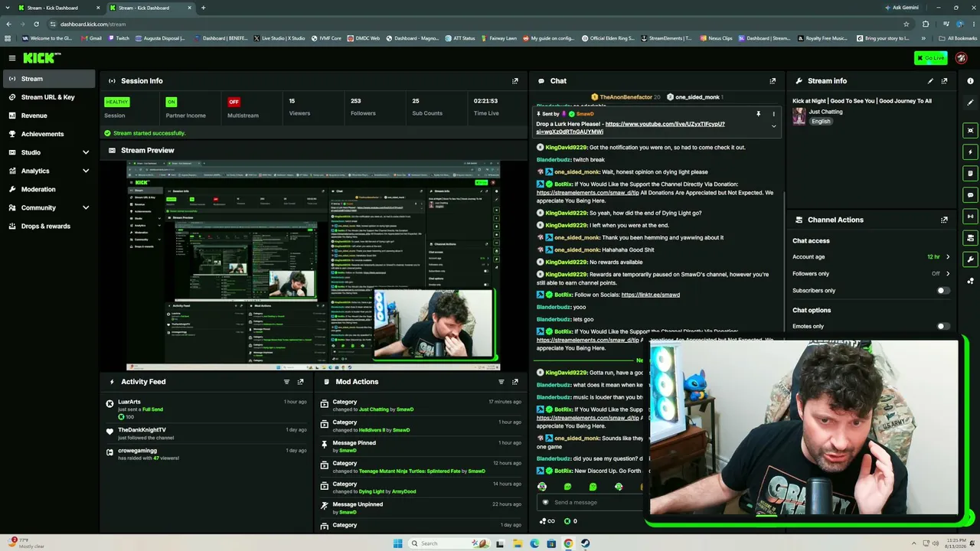Click the Stream Preview video thumbnail
Screen dimensions: 980x551
click(x=313, y=265)
